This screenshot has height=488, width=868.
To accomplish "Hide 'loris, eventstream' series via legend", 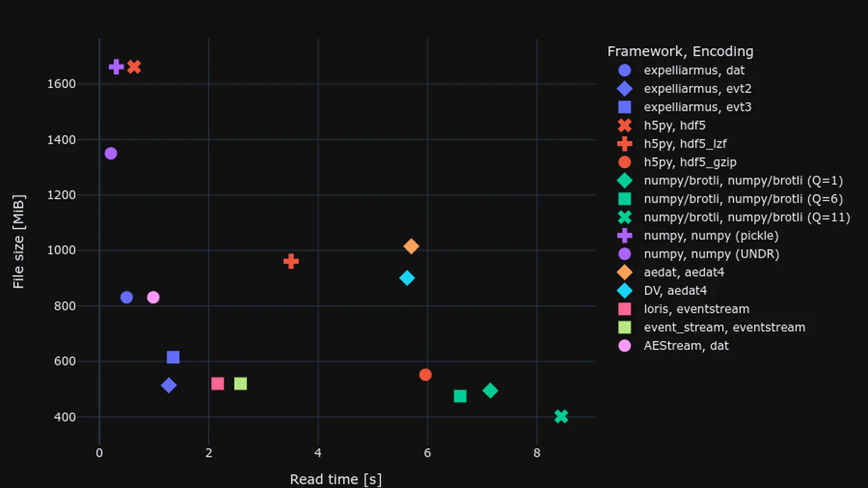I will [696, 309].
